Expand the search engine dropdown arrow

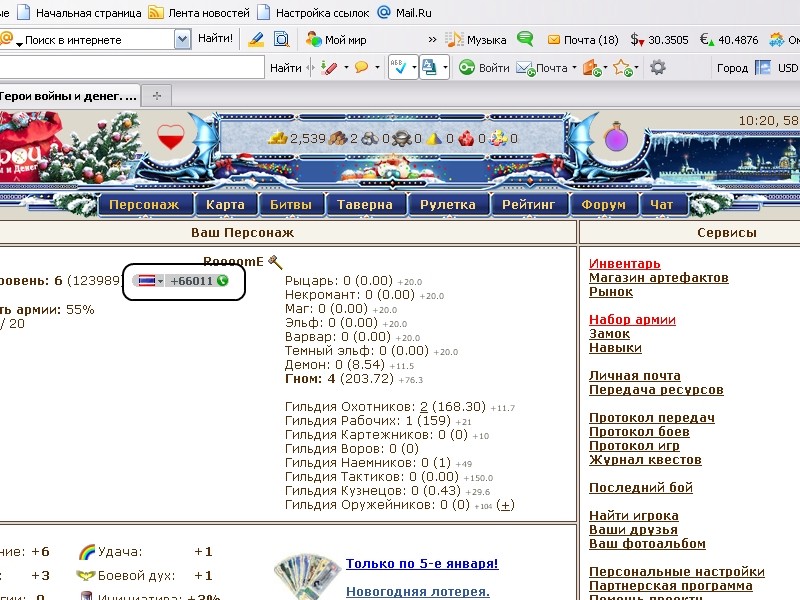click(x=182, y=40)
